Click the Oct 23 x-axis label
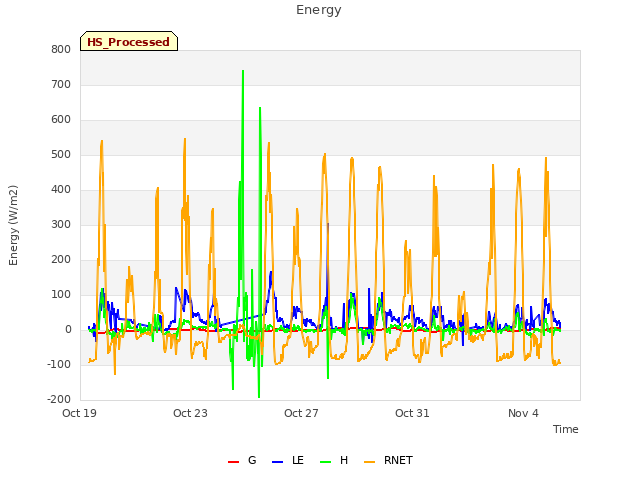640x480 pixels. tap(190, 413)
